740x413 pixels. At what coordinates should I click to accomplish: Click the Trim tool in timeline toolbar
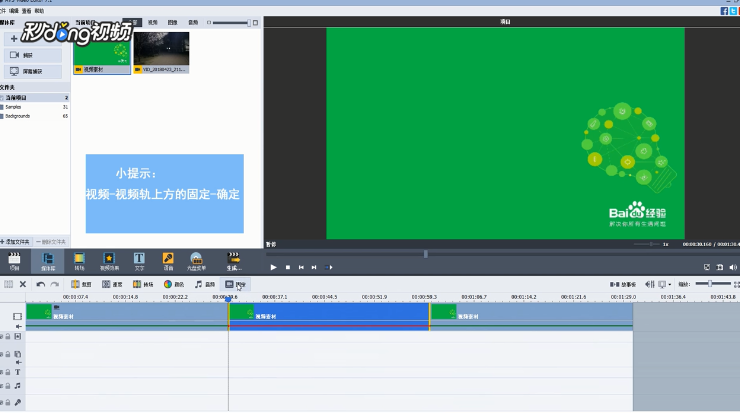(81, 284)
